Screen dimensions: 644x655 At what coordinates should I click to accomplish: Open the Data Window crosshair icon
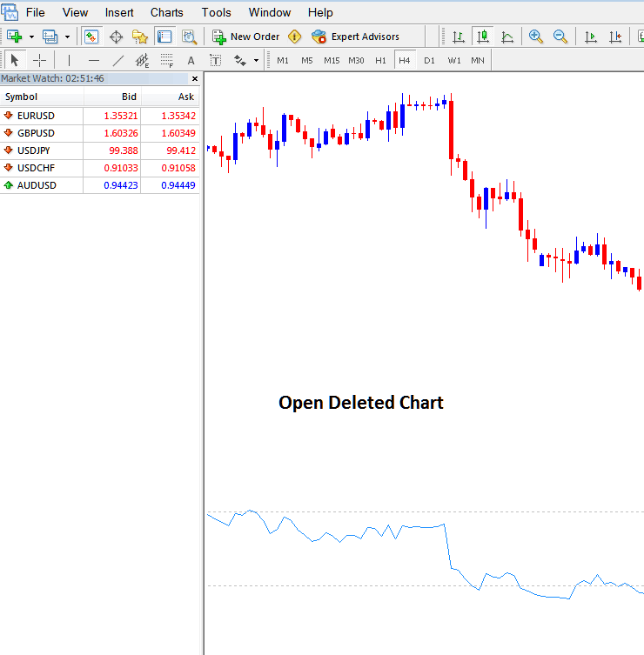116,37
